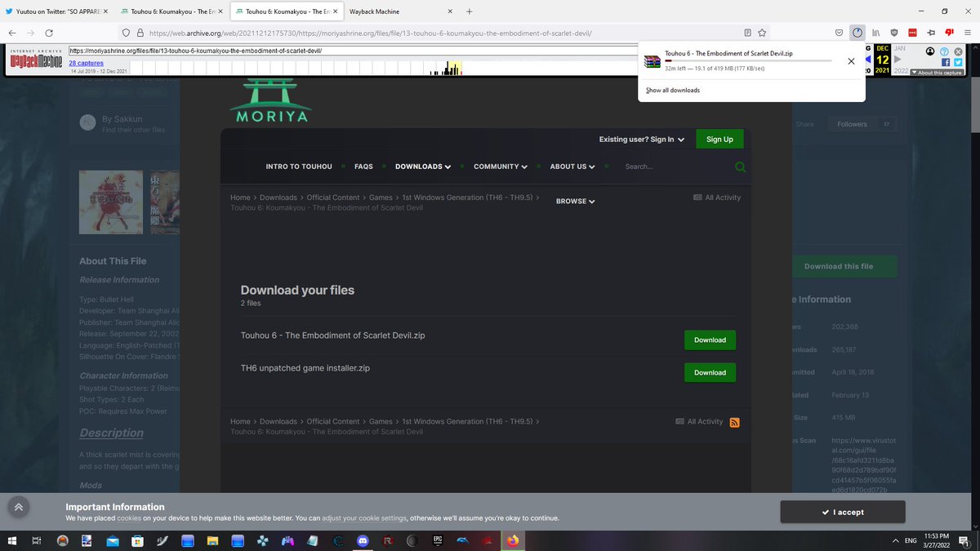
Task: Share capture on Twitter
Action: [959, 62]
